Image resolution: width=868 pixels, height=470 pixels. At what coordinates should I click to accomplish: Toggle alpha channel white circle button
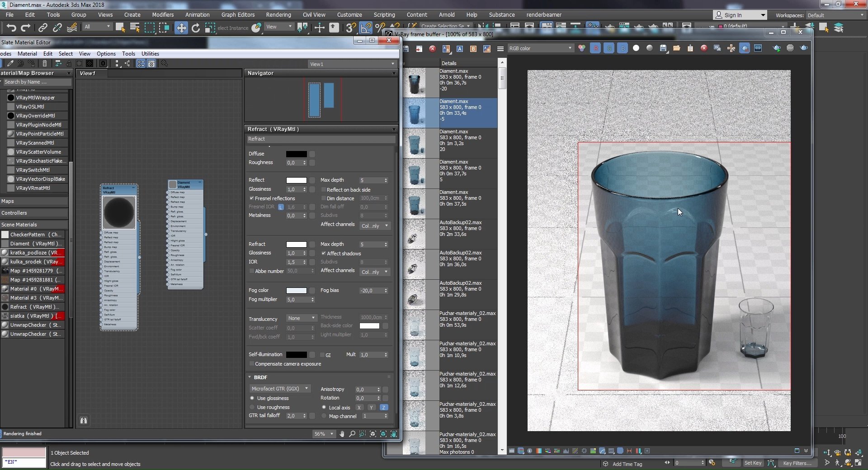tap(636, 48)
